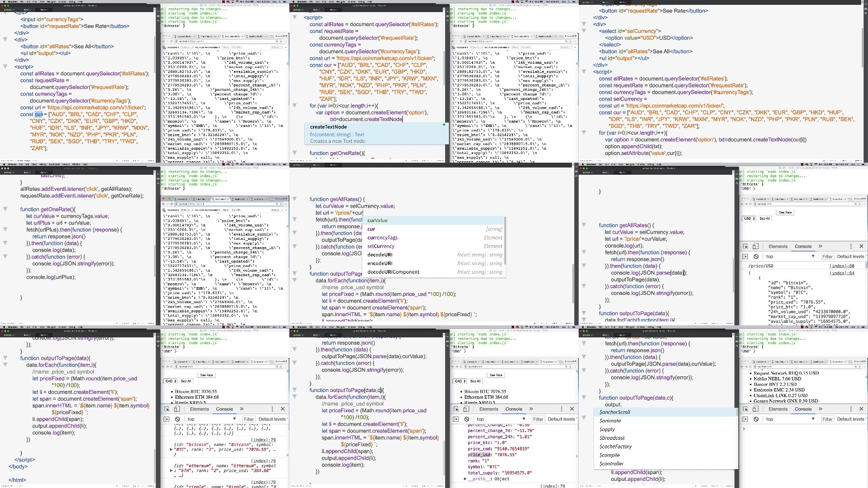Switch to Elements tab above /price/USD log
Image resolution: width=868 pixels, height=488 pixels.
pos(778,246)
